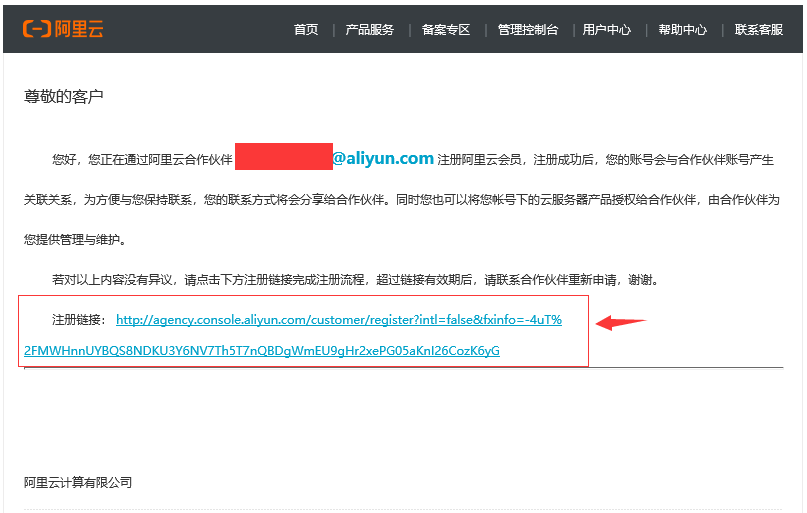
Task: Click the line 您提供管理与维护。
Action: pos(75,240)
